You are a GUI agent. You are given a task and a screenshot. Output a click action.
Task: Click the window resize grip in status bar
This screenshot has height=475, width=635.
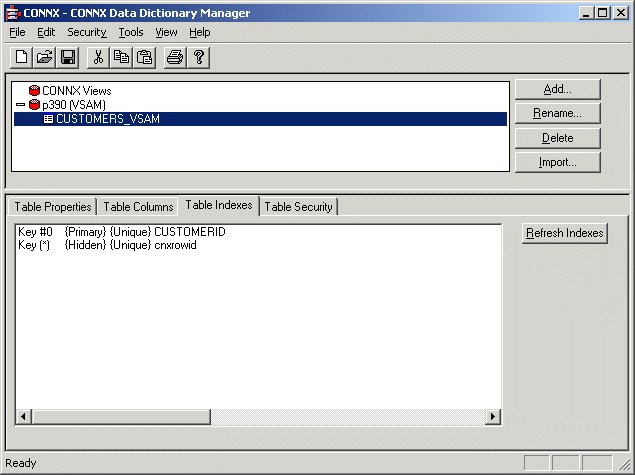click(624, 464)
